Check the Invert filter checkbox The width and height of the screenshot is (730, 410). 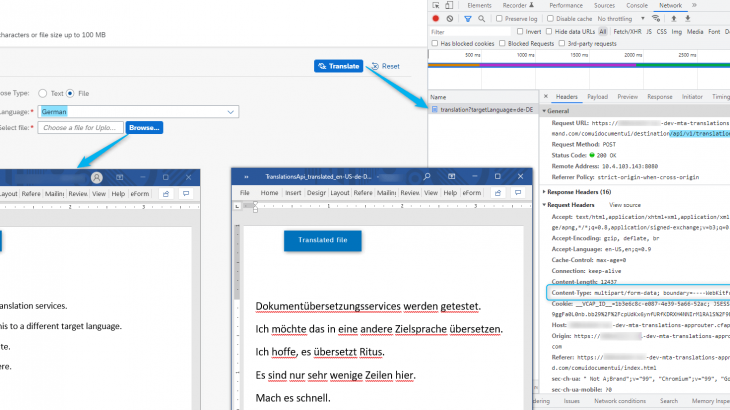point(520,32)
